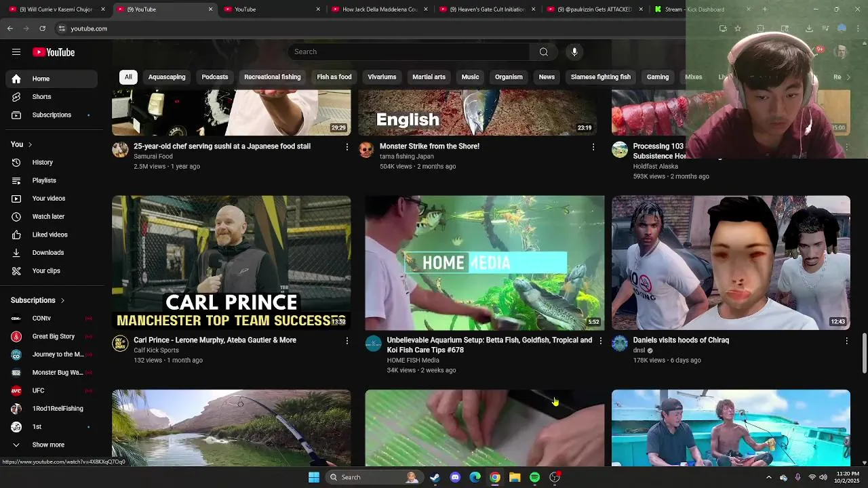Open Great Big Story channel
The width and height of the screenshot is (868, 488).
[x=52, y=337]
